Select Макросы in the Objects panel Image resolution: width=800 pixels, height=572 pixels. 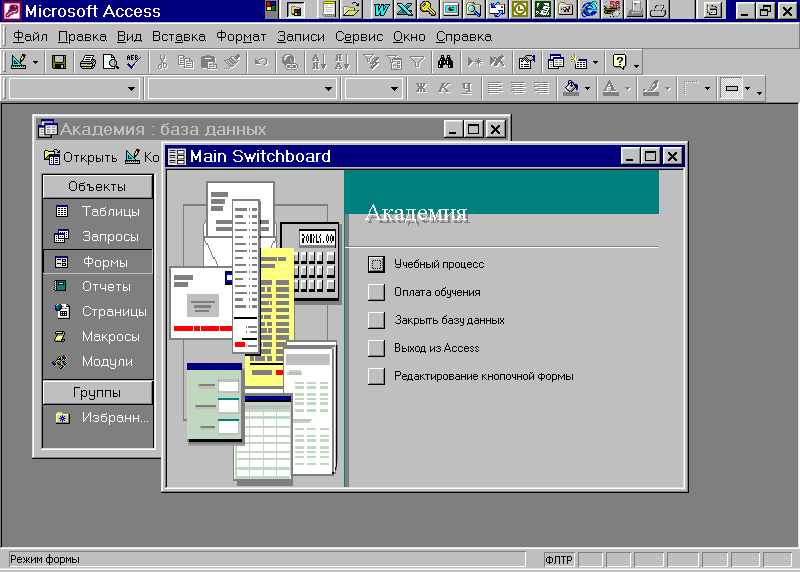98,336
